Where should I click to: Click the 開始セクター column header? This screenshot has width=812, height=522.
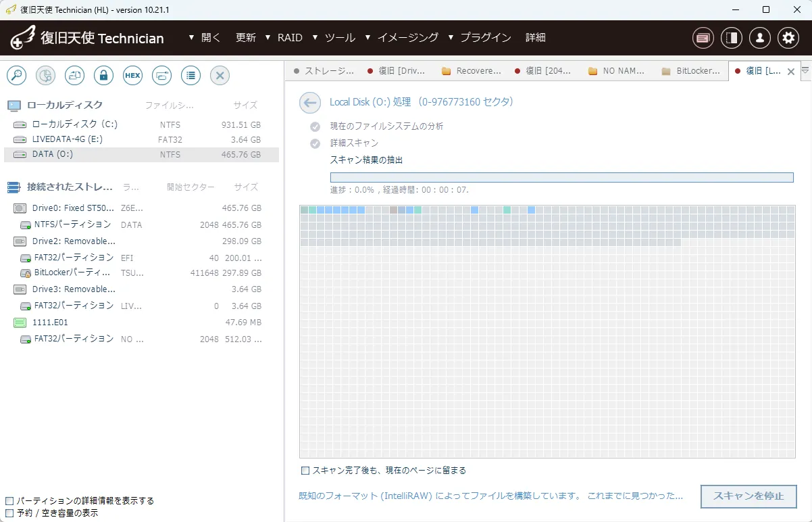(191, 187)
